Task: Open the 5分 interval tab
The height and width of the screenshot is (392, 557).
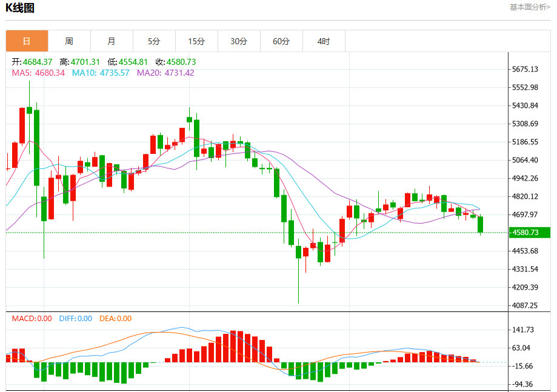Action: (x=154, y=41)
